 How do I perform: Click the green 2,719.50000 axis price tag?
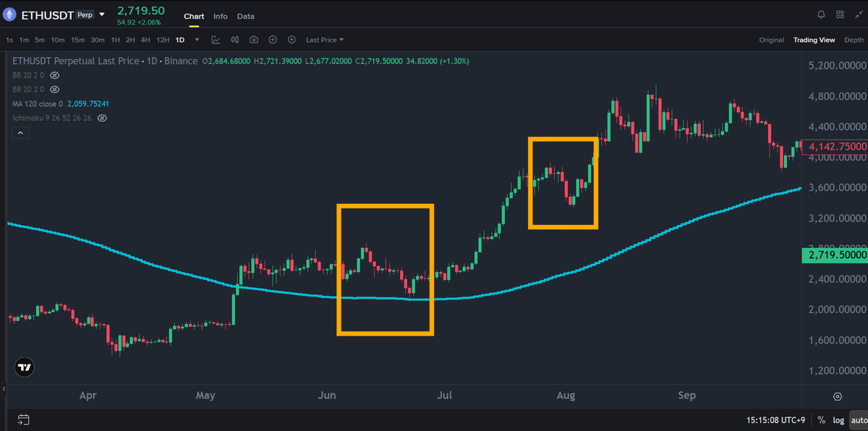pyautogui.click(x=835, y=256)
